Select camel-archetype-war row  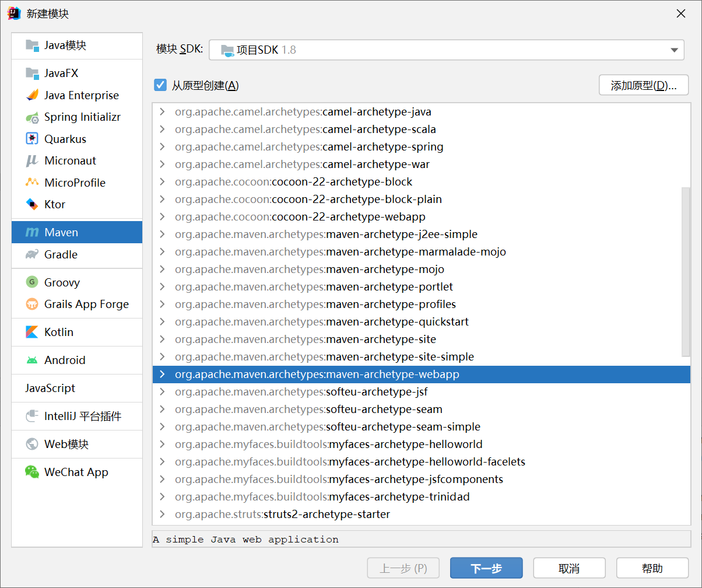point(422,164)
